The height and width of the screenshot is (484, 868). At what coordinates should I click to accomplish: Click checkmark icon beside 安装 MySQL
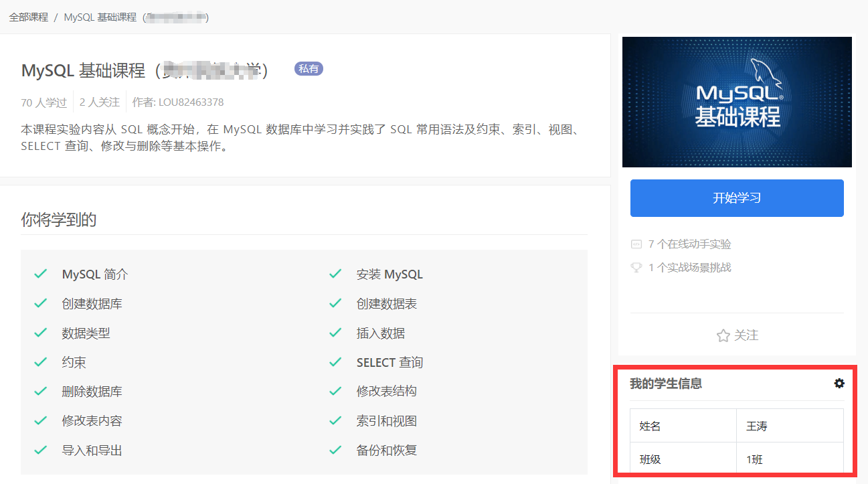[x=335, y=274]
